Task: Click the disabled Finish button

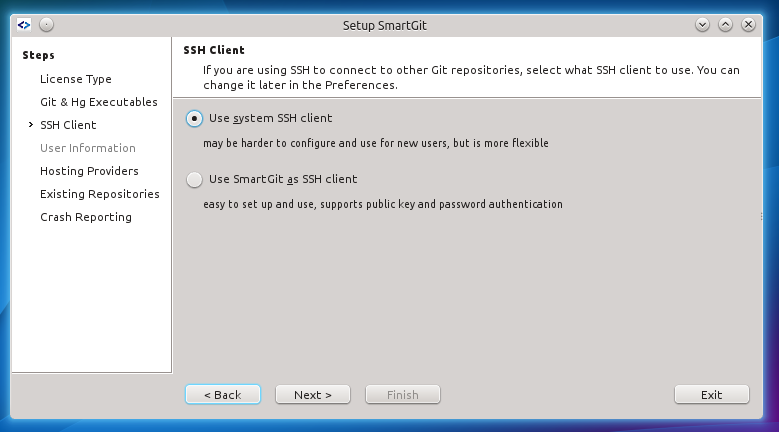Action: point(403,395)
